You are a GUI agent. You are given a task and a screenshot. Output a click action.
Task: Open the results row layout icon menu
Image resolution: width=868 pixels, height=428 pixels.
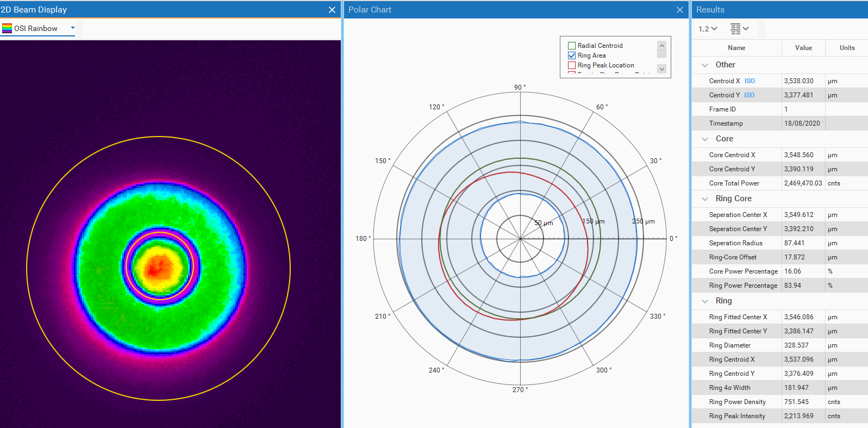pyautogui.click(x=739, y=29)
